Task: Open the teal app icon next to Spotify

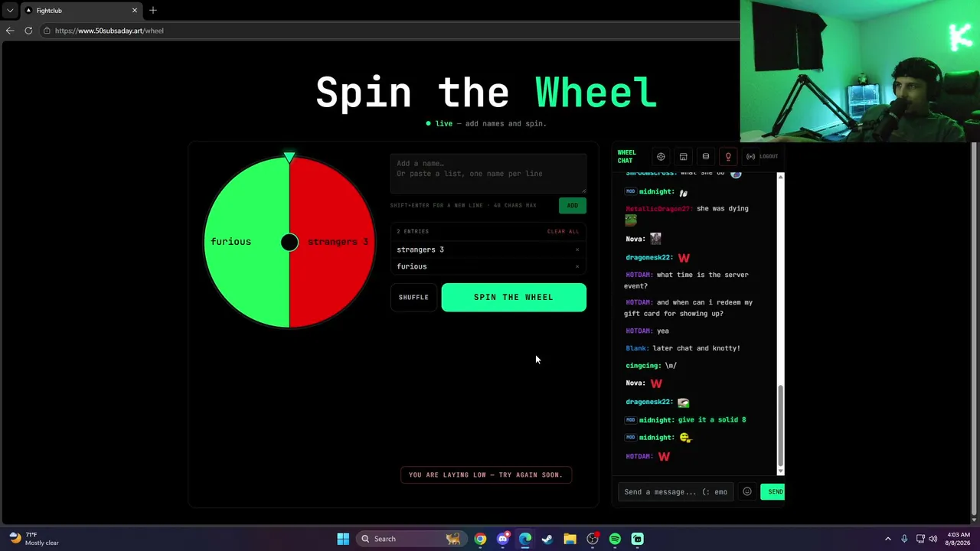Action: pyautogui.click(x=637, y=539)
